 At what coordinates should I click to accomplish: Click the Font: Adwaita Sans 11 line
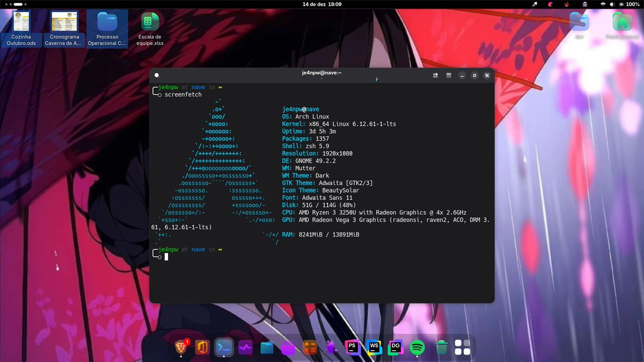click(318, 198)
